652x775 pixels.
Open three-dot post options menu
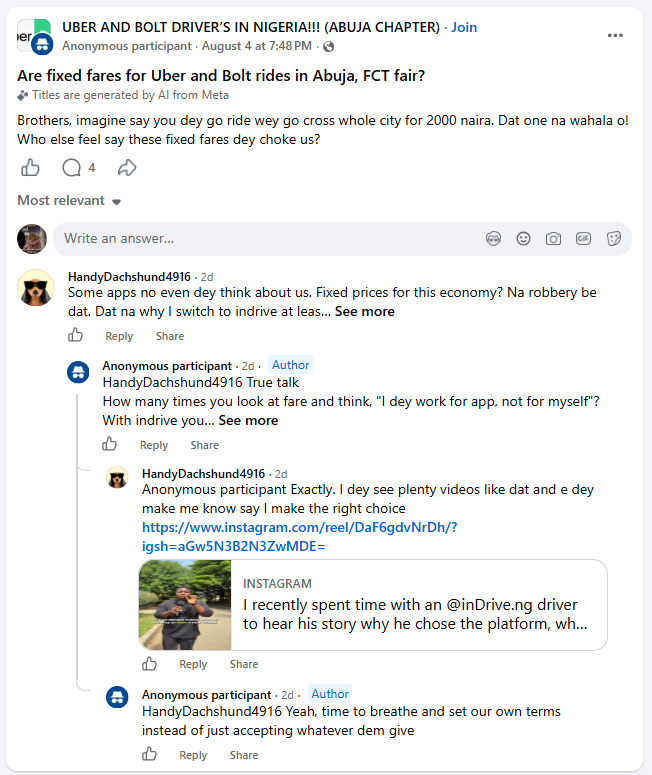615,36
